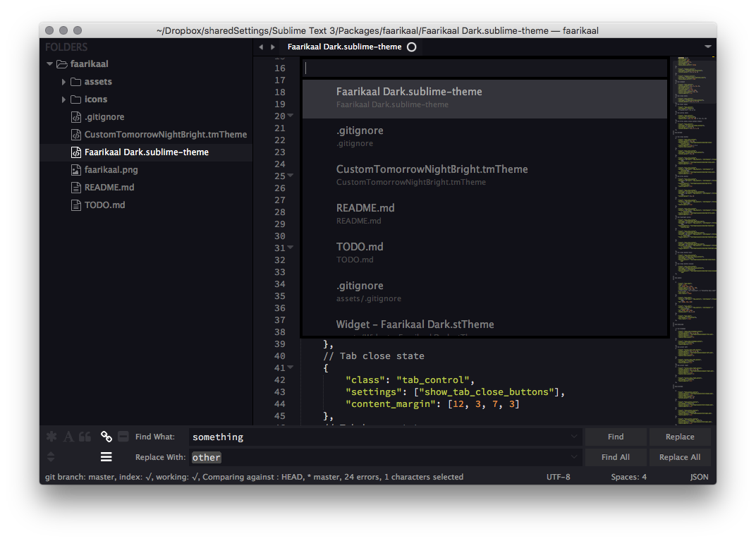Click the faarikaal.png image file icon
Viewport: 756px width, 541px height.
[x=75, y=170]
